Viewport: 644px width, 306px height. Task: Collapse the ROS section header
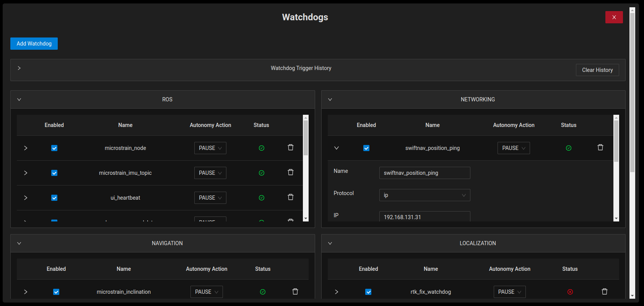click(x=19, y=99)
